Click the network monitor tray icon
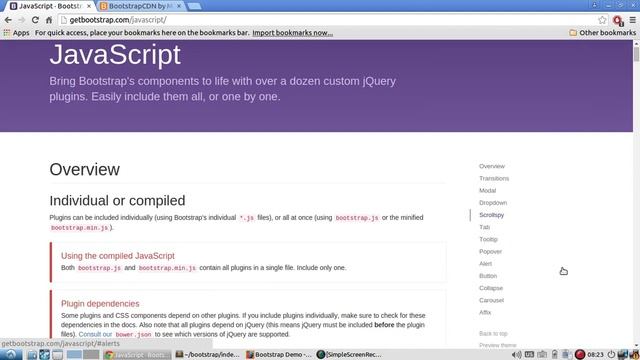Image resolution: width=640 pixels, height=360 pixels. [x=622, y=355]
